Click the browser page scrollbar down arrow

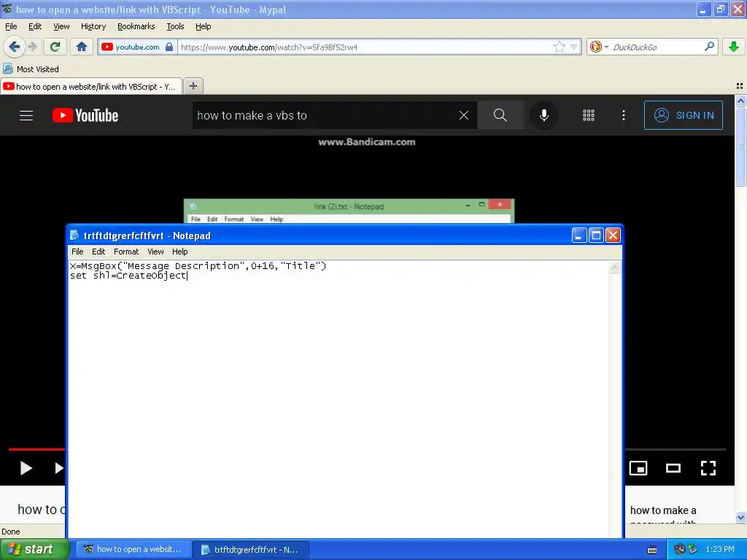point(740,517)
